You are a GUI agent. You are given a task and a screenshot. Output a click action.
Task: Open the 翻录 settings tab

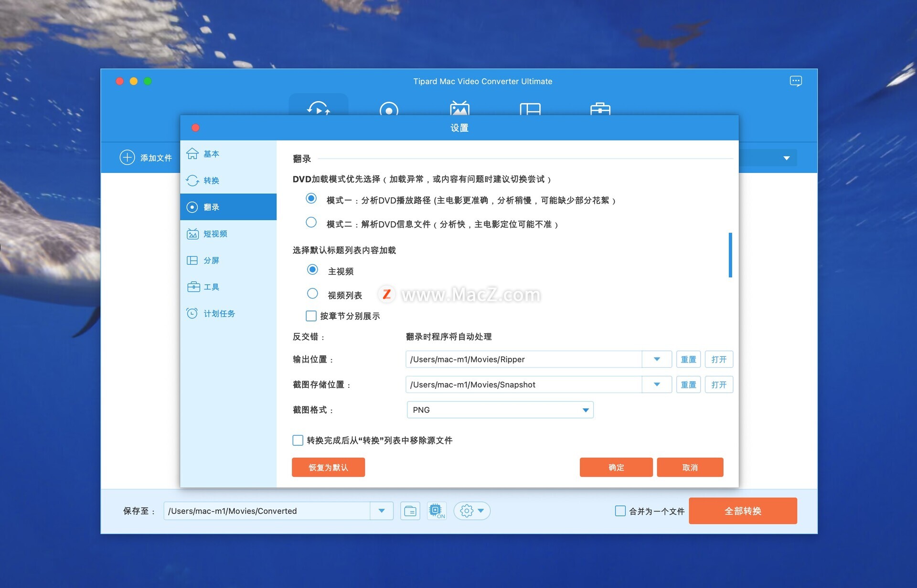click(x=228, y=207)
